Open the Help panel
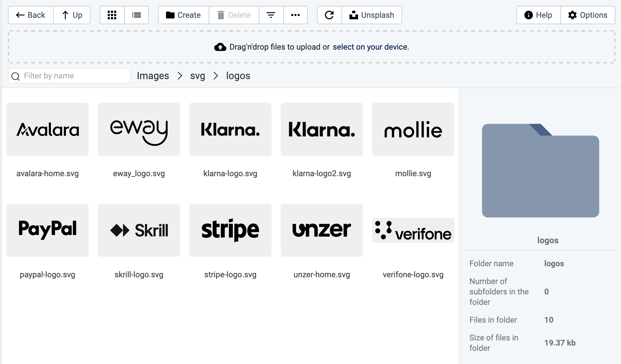 tap(538, 15)
